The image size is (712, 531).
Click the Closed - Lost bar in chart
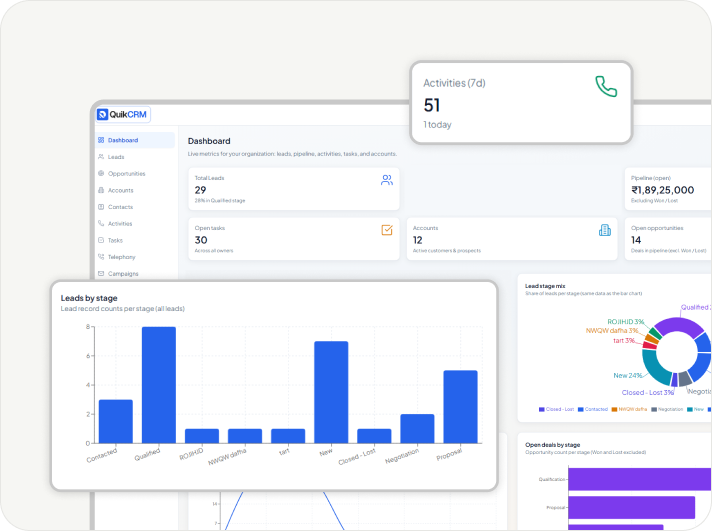pos(374,436)
